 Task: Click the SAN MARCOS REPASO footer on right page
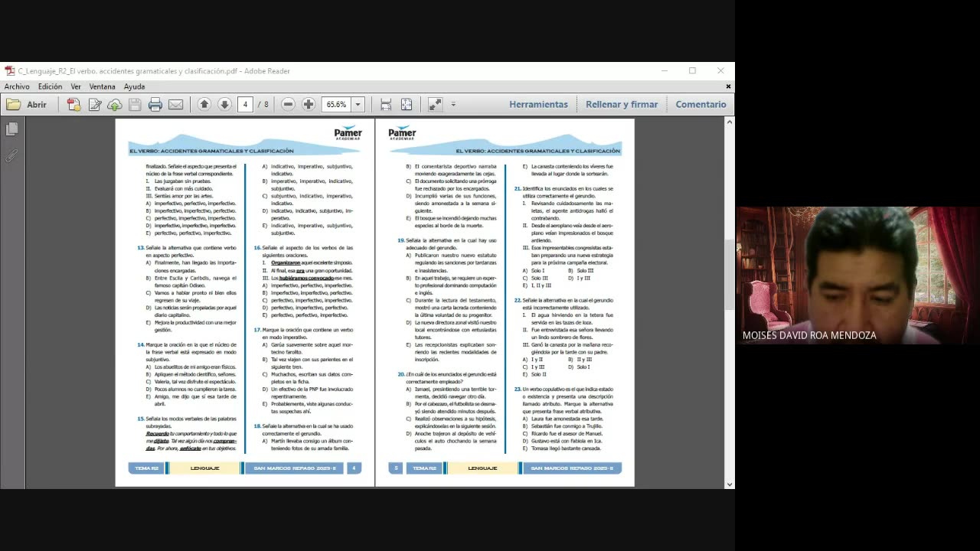click(572, 468)
